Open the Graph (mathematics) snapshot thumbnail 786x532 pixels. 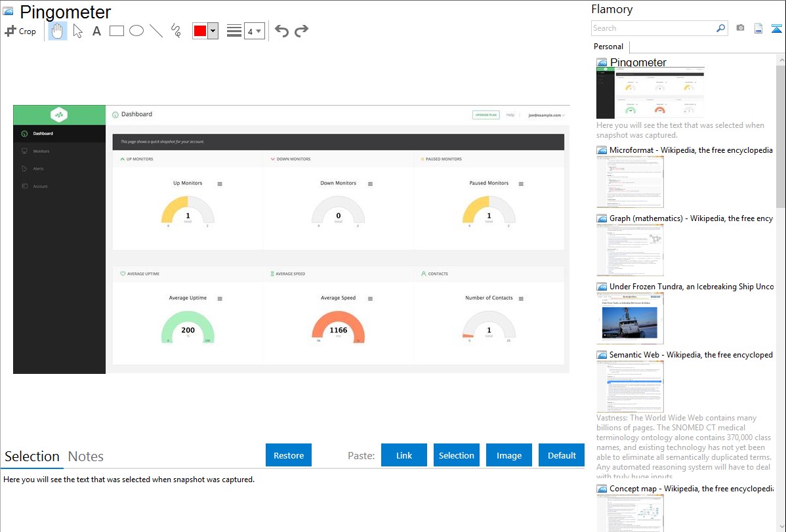coord(630,250)
